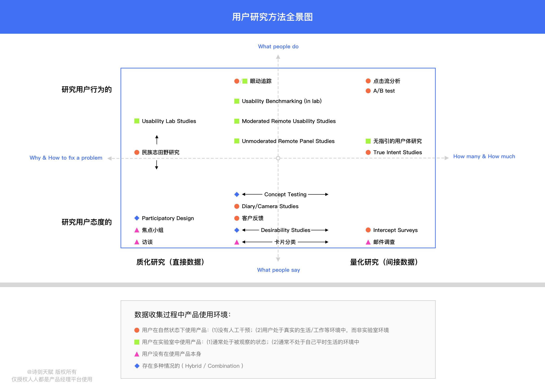Click the text 访谈
This screenshot has width=545, height=392.
point(147,242)
